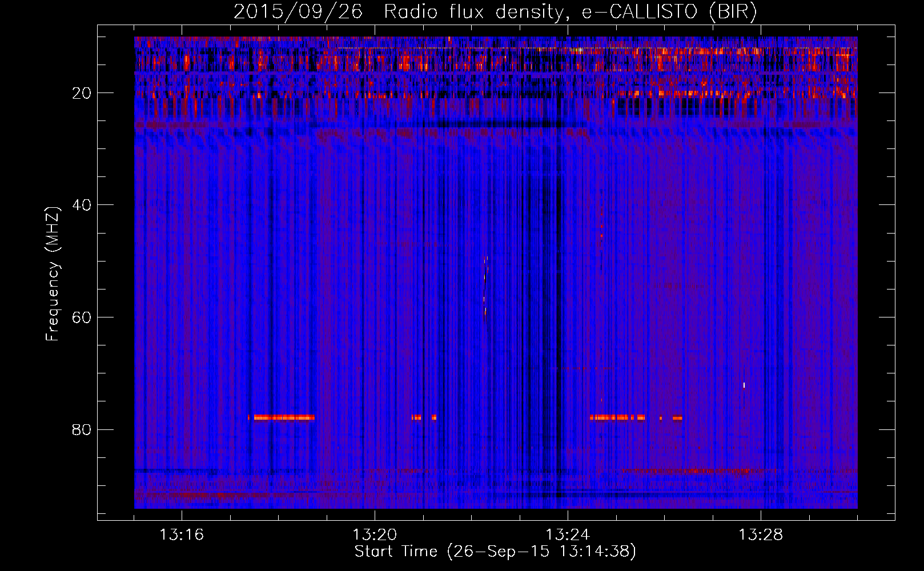Click the 13:16 time tick label
This screenshot has height=571, width=924.
click(x=182, y=535)
